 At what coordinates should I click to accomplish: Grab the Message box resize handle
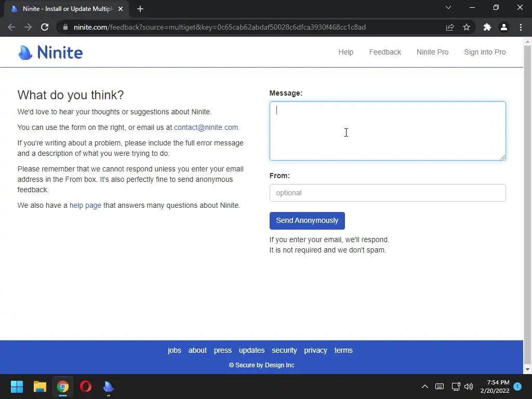tap(503, 157)
